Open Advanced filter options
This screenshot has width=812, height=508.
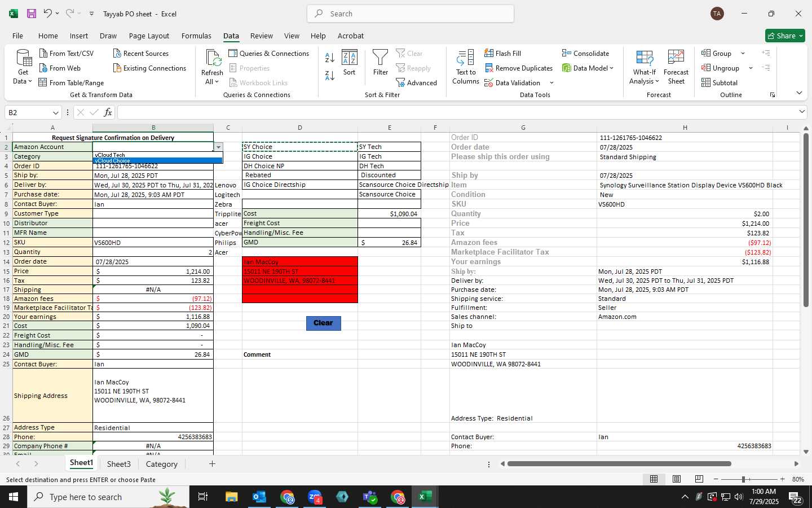[417, 82]
